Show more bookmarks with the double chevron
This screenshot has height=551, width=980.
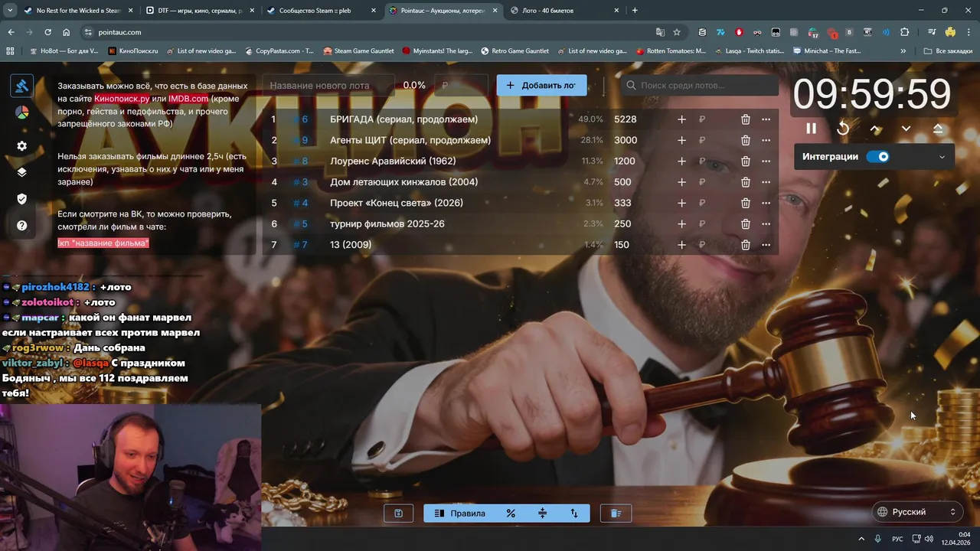coord(903,51)
